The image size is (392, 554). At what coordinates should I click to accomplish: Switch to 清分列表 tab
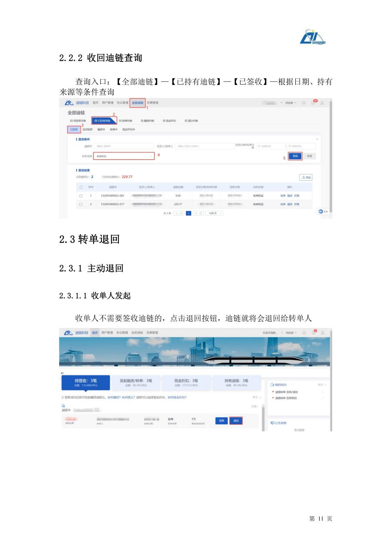pos(191,121)
